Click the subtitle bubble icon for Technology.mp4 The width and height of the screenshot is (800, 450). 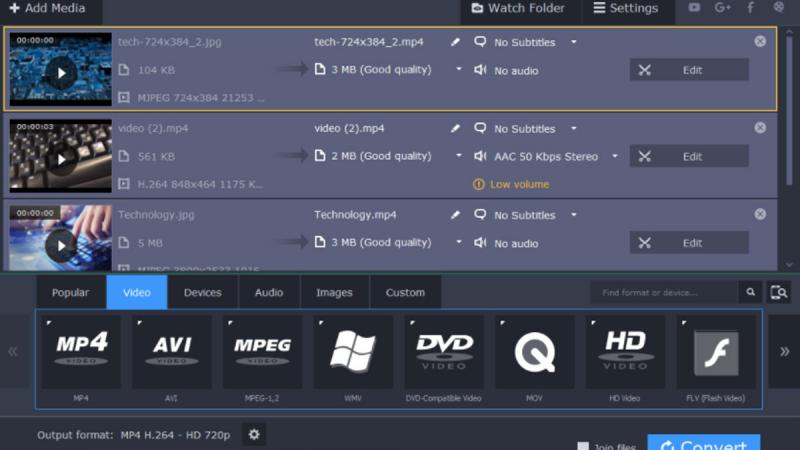coord(480,214)
